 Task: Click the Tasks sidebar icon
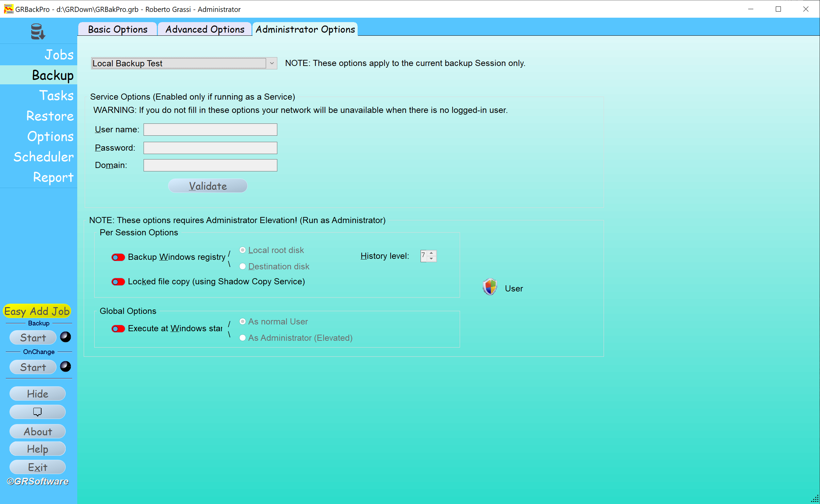(x=57, y=96)
